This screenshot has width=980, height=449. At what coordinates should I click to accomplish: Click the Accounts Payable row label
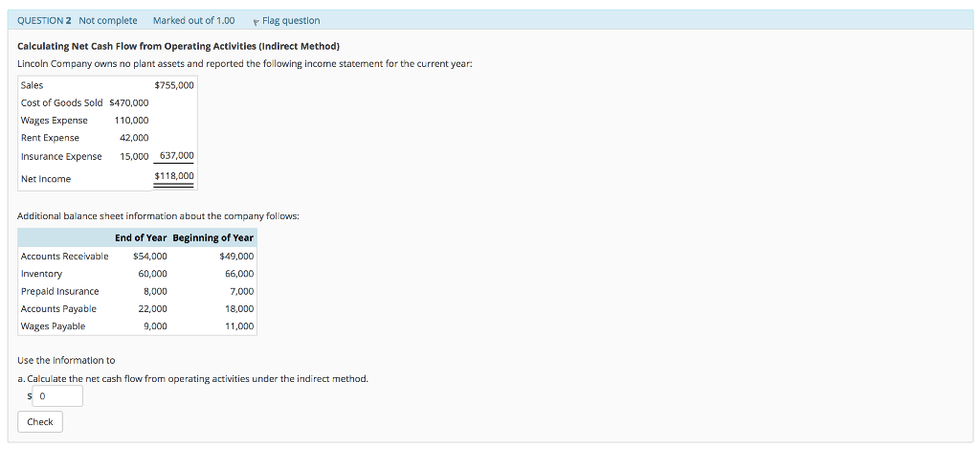pos(58,308)
